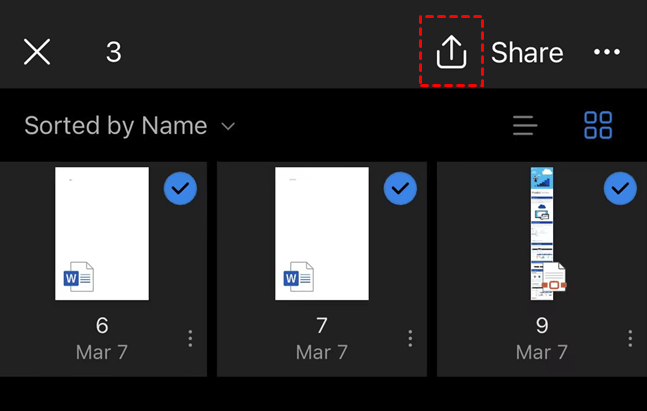This screenshot has height=411, width=647.
Task: Deselect the checkmark on file 6
Action: pos(180,187)
